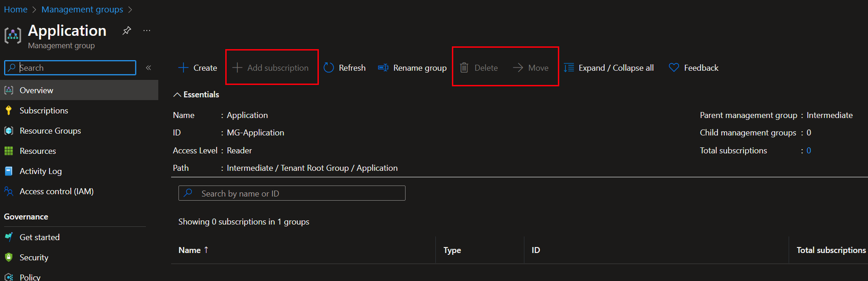The image size is (868, 281).
Task: Open Get started under Governance
Action: click(x=39, y=237)
